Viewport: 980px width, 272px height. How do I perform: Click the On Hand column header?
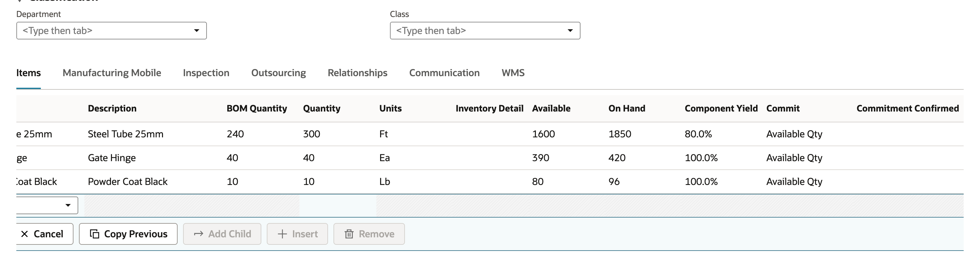point(627,109)
